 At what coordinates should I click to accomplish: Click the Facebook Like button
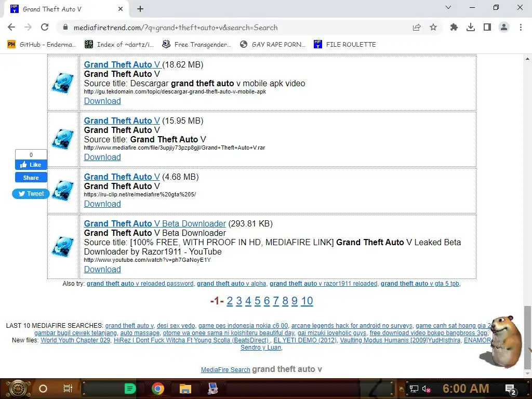31,165
